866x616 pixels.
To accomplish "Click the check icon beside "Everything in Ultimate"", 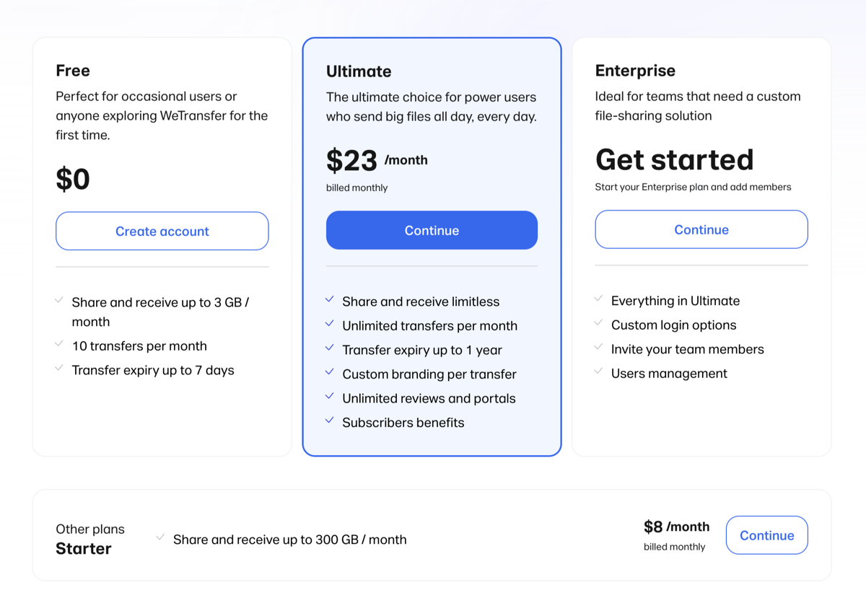I will coord(599,300).
